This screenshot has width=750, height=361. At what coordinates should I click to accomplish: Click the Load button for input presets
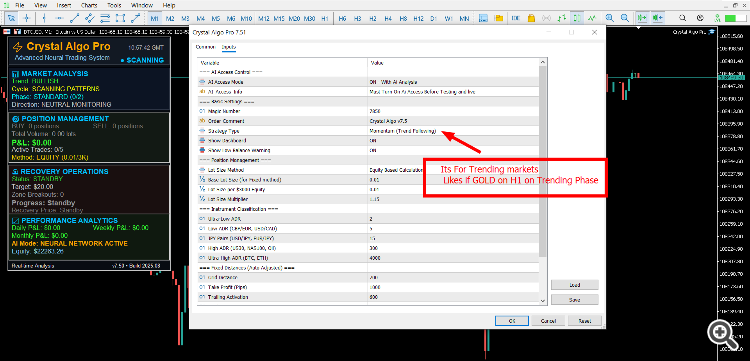574,285
